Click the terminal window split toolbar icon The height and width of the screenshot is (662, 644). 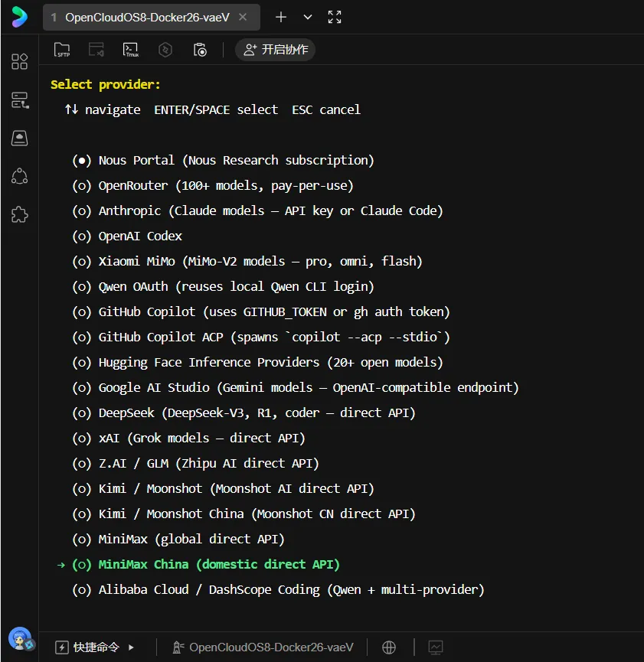[96, 50]
